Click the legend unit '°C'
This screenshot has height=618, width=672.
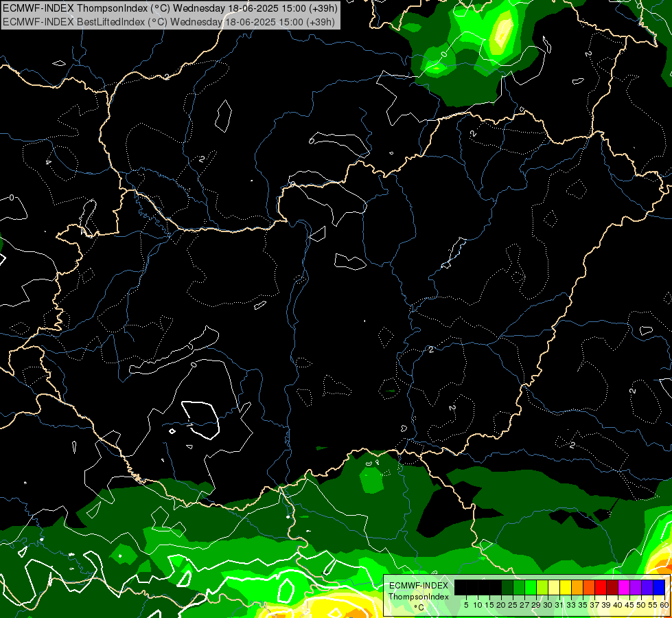(x=419, y=607)
